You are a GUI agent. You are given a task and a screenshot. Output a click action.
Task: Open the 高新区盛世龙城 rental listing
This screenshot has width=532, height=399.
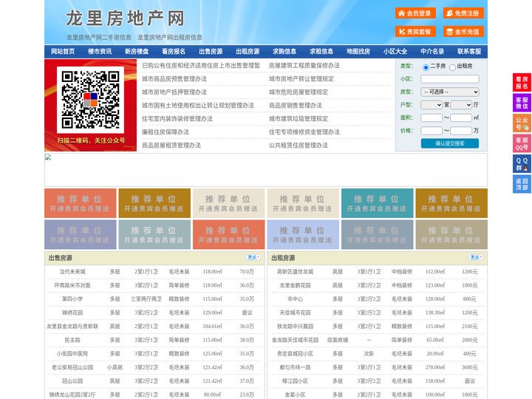click(295, 272)
